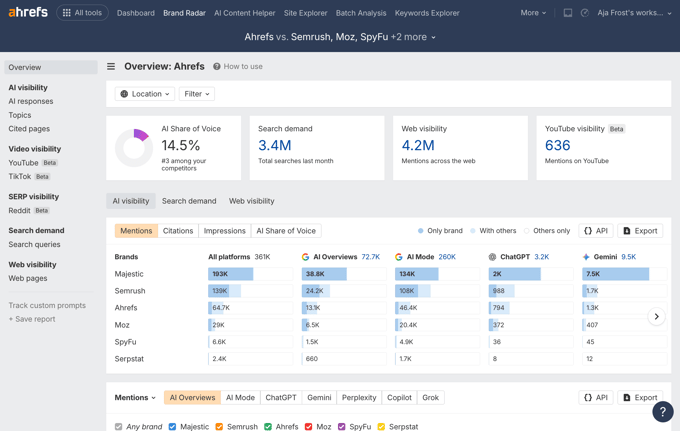Open the help question mark bubble

663,411
